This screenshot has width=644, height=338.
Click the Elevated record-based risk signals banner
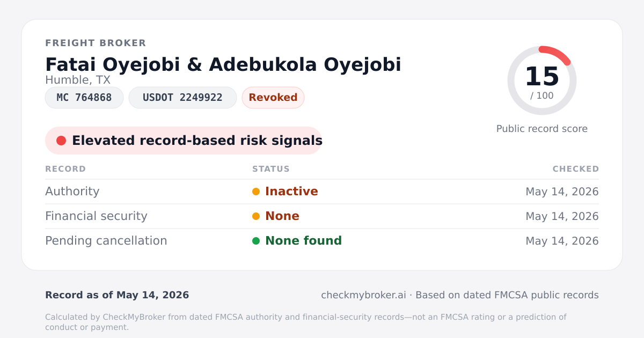click(x=184, y=141)
